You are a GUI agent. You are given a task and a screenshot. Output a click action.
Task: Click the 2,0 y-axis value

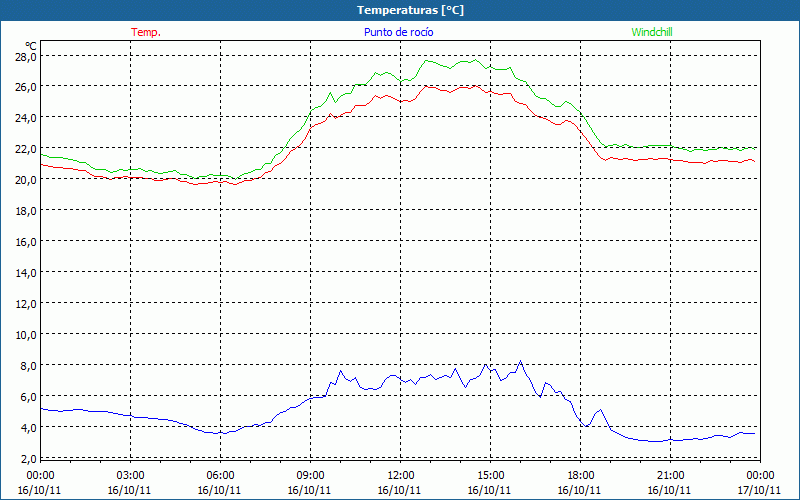coord(28,459)
